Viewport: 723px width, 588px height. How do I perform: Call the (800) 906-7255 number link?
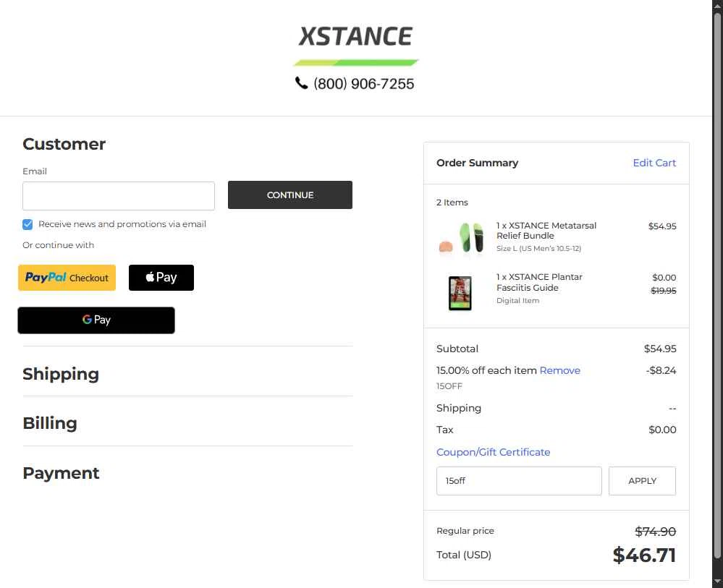coord(363,83)
